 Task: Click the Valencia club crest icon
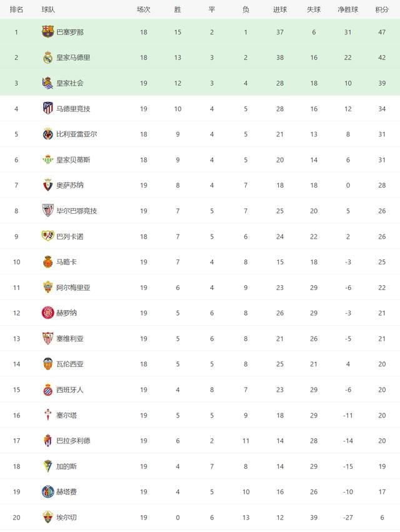coord(47,364)
